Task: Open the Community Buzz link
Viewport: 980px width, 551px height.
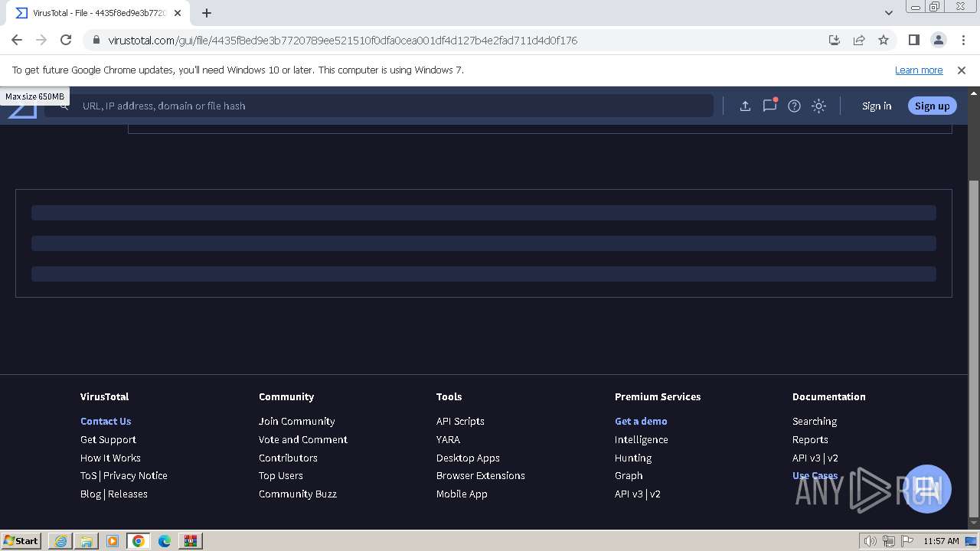Action: pyautogui.click(x=298, y=494)
